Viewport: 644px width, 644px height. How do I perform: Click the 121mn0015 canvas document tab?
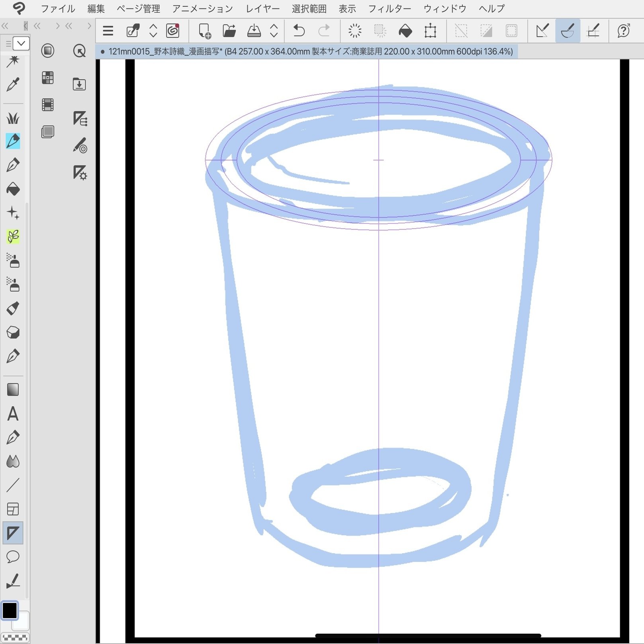(307, 51)
